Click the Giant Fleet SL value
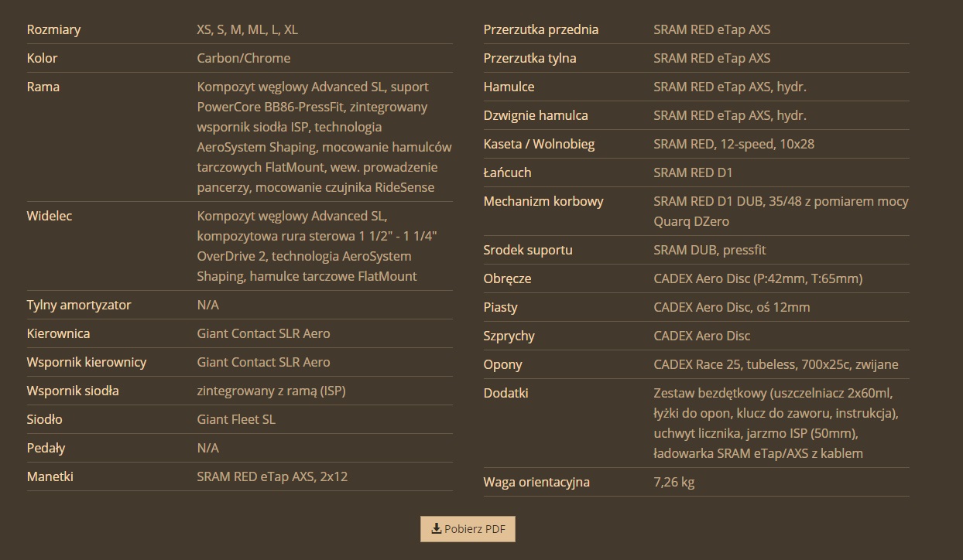The width and height of the screenshot is (963, 560). point(236,419)
